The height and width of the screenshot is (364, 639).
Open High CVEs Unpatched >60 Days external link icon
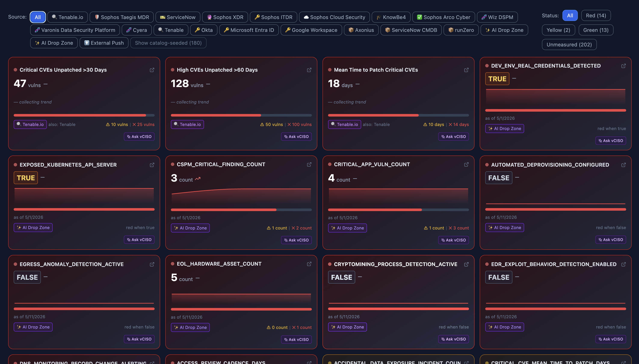[309, 70]
